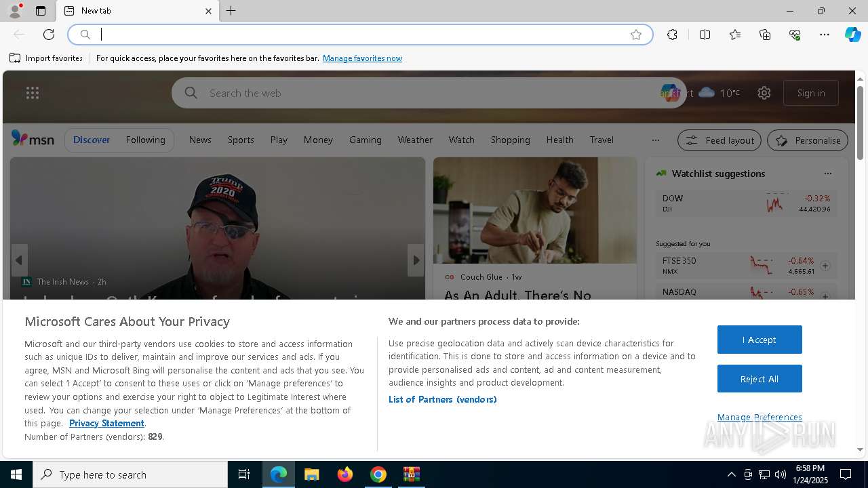Open the Gaming category
The width and height of the screenshot is (868, 488).
click(x=366, y=140)
